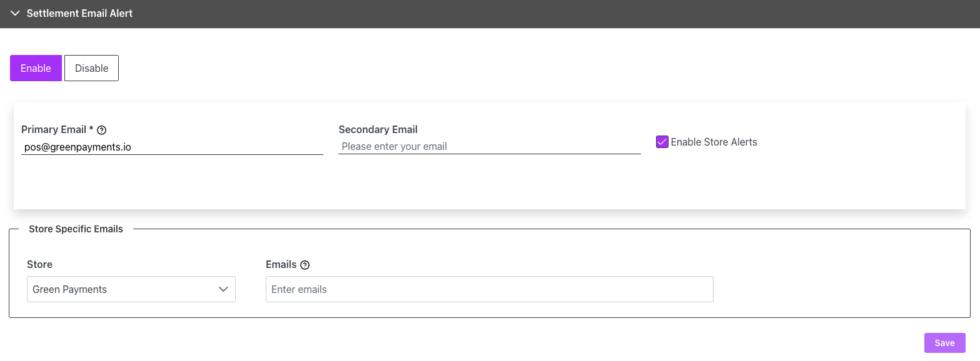The image size is (980, 361).
Task: Click into the Secondary Email field
Action: (x=489, y=147)
